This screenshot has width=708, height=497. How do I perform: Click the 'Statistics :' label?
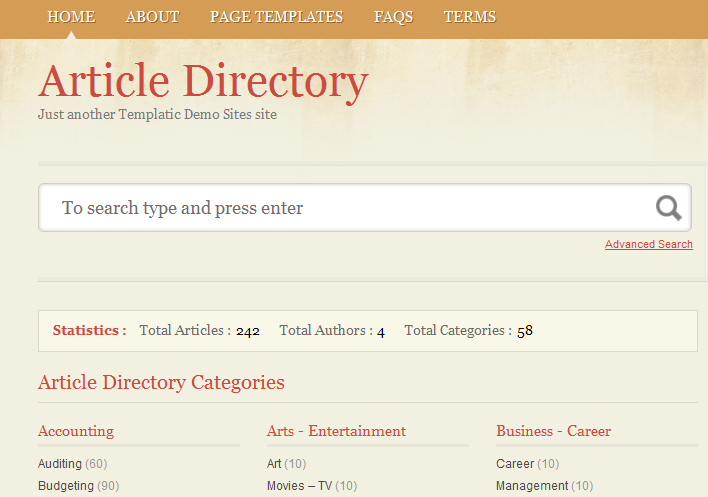coord(89,330)
